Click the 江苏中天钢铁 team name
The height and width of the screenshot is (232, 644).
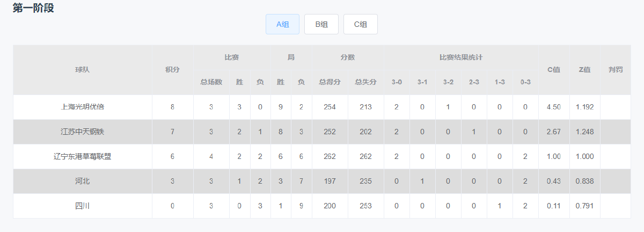point(83,132)
